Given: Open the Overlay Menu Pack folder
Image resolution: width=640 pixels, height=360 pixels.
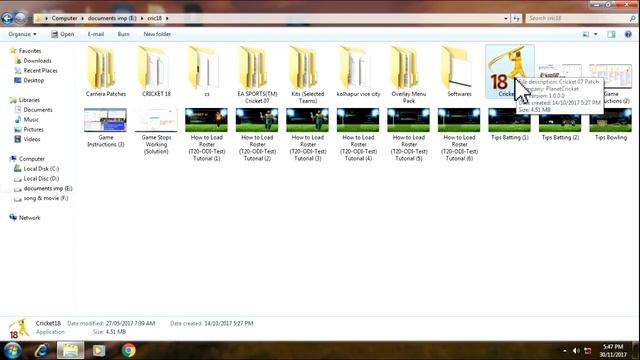Looking at the screenshot, I should (409, 74).
